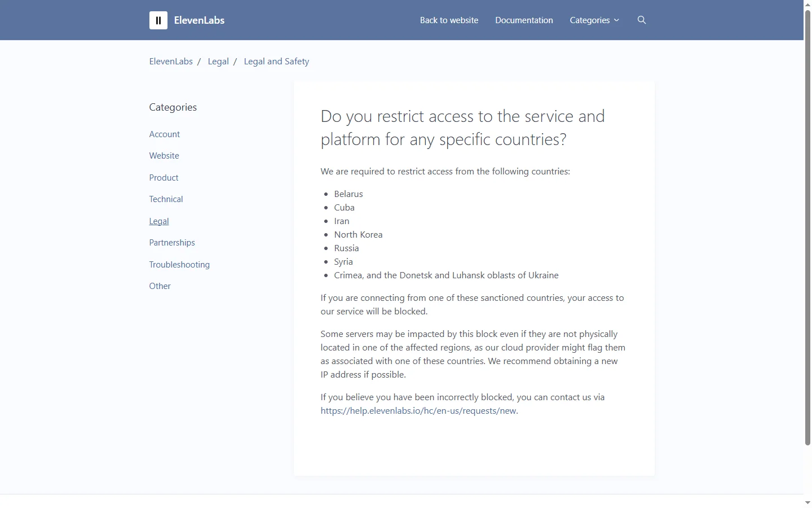Open the search icon in navigation bar
The width and height of the screenshot is (812, 508).
(x=641, y=20)
